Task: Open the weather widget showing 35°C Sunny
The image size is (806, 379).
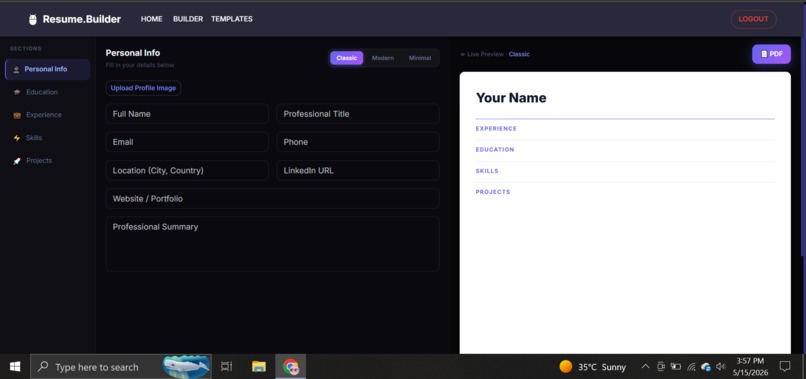Action: tap(593, 367)
